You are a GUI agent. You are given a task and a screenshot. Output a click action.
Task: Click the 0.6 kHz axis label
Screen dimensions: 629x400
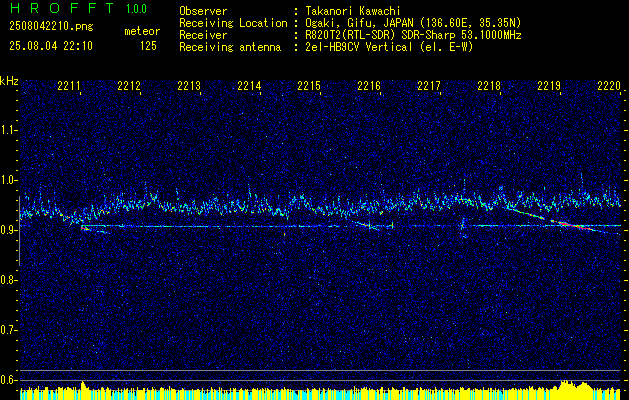[8, 380]
